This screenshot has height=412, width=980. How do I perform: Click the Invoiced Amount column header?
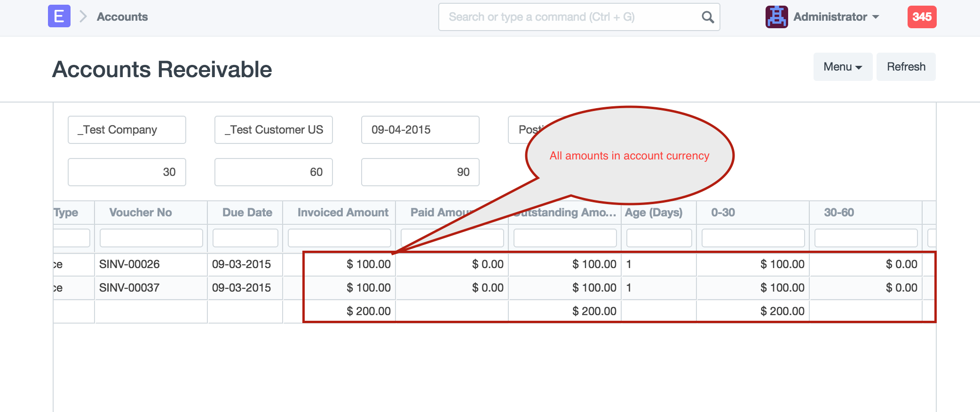tap(343, 213)
